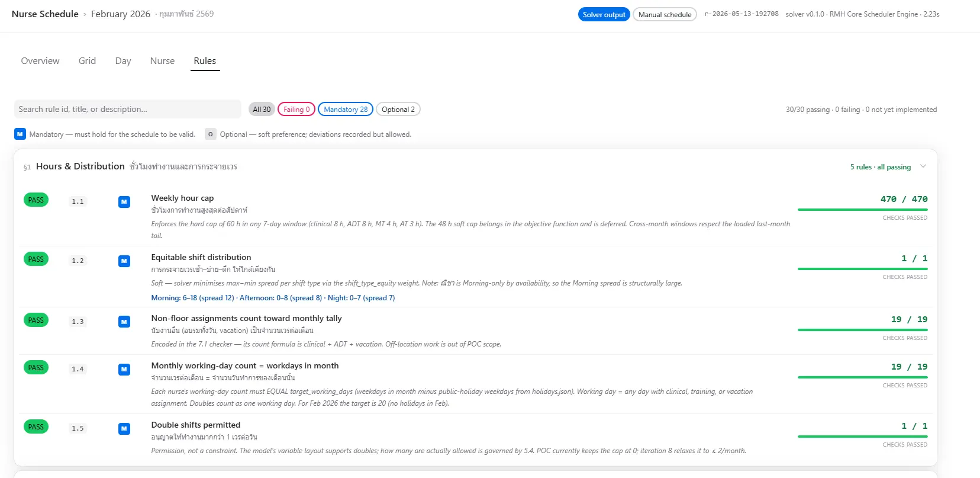
Task: Click Morning/Afternoon/Night spread details line
Action: click(x=273, y=298)
